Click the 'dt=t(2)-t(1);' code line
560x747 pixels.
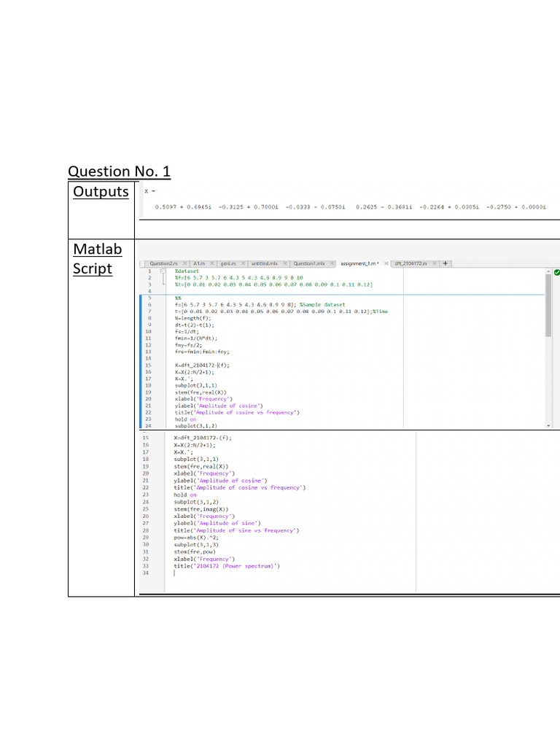pyautogui.click(x=194, y=325)
